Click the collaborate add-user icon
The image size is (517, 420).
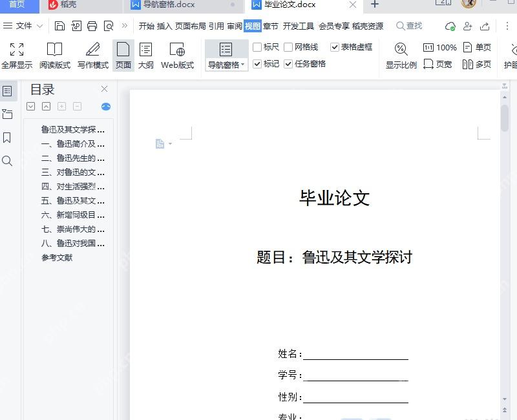[x=467, y=26]
